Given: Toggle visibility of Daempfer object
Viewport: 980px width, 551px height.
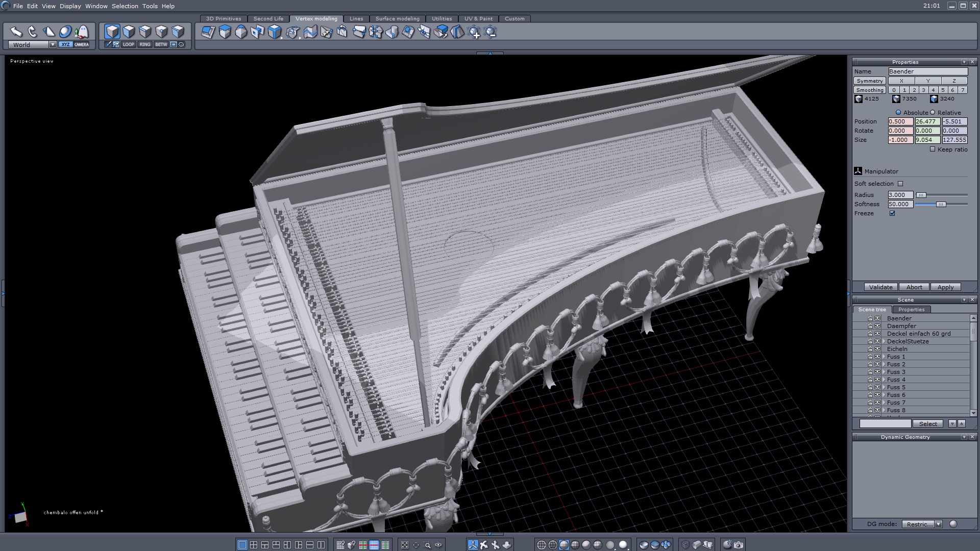Looking at the screenshot, I should tap(877, 326).
